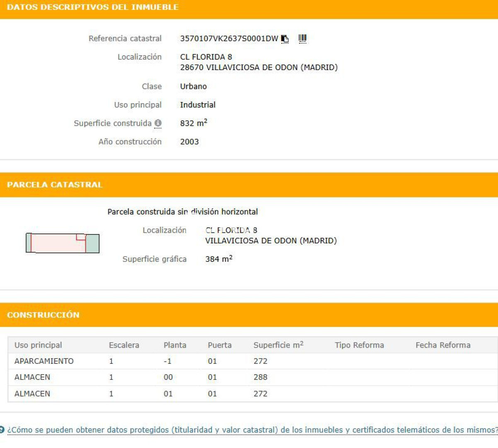
Task: Click the 'Planta' column header
Action: 175,345
